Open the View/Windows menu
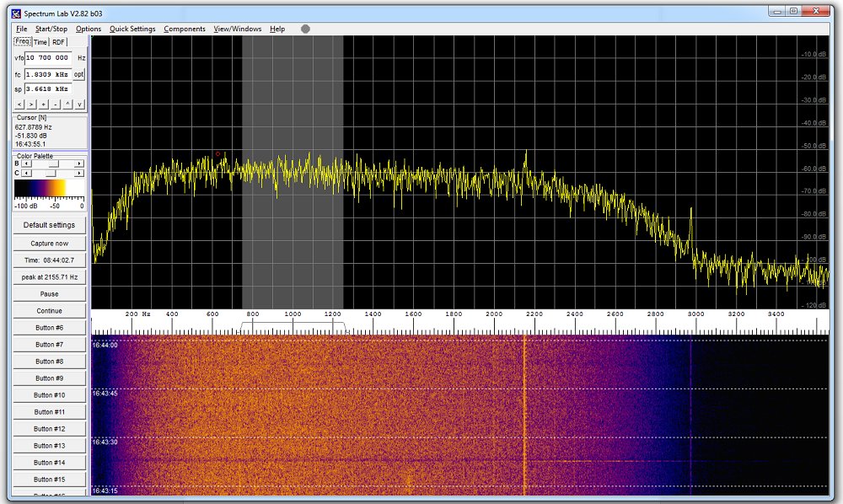 237,29
